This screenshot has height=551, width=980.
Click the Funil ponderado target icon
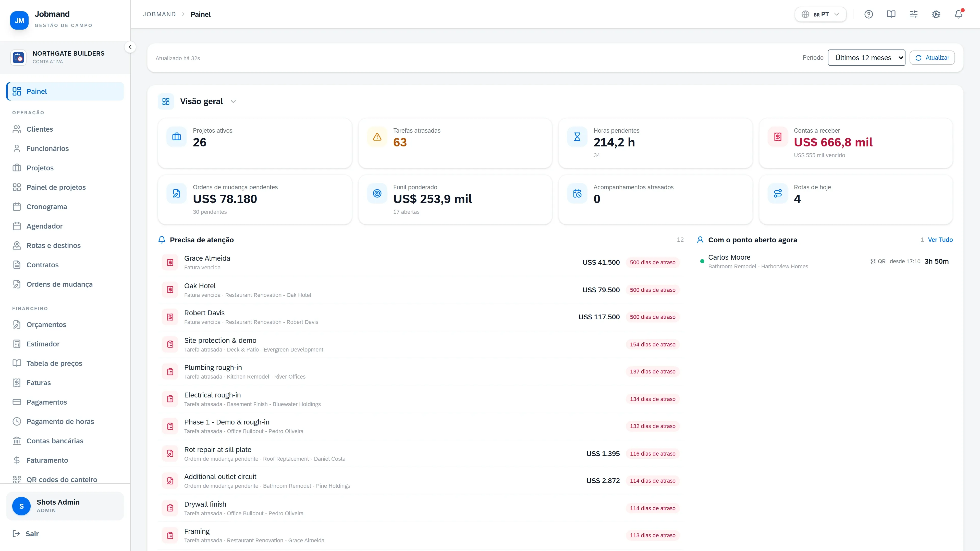click(377, 194)
